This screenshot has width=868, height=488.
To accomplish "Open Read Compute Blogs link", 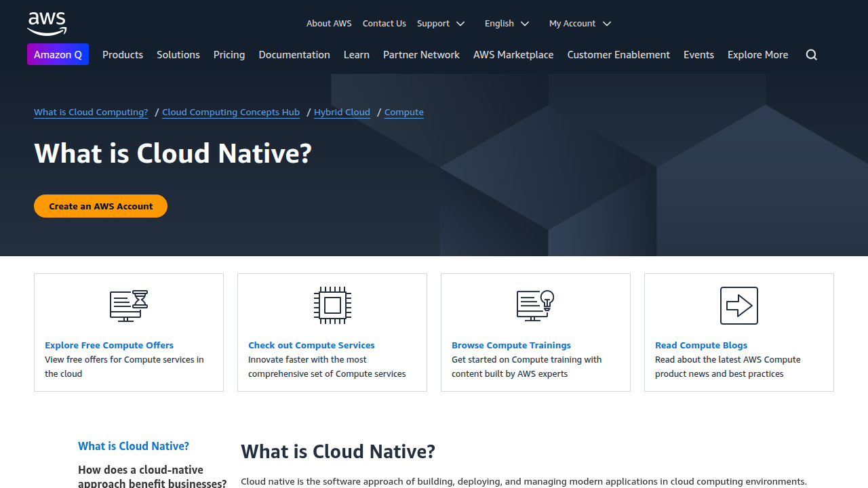I will tap(701, 345).
